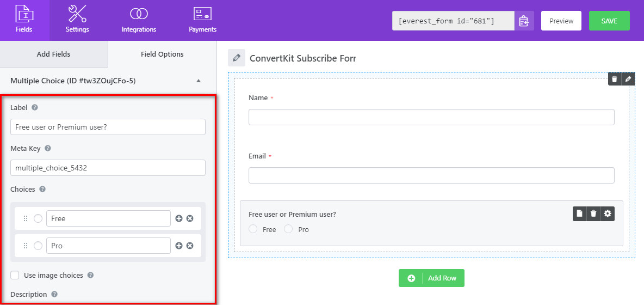Switch to Field Options tab
Viewport: 644px width, 305px height.
click(162, 54)
